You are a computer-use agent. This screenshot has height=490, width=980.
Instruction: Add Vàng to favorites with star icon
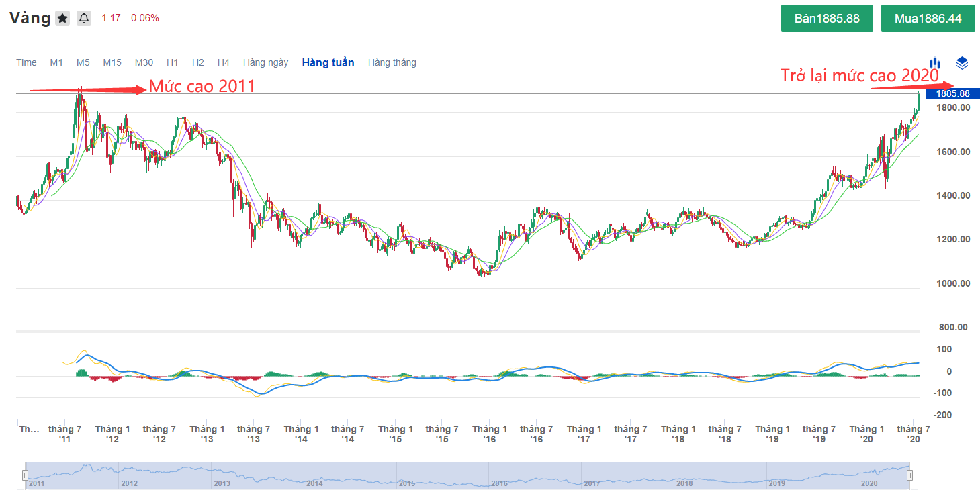tap(62, 18)
